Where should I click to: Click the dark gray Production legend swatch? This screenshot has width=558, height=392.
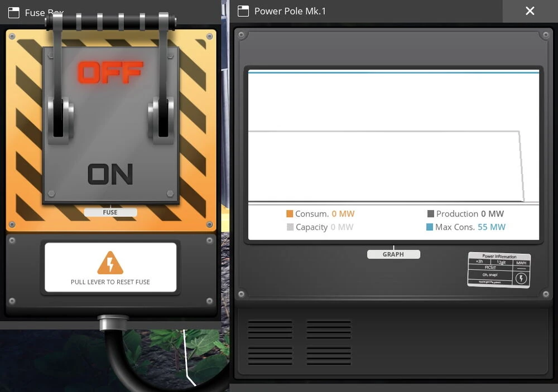[431, 214]
